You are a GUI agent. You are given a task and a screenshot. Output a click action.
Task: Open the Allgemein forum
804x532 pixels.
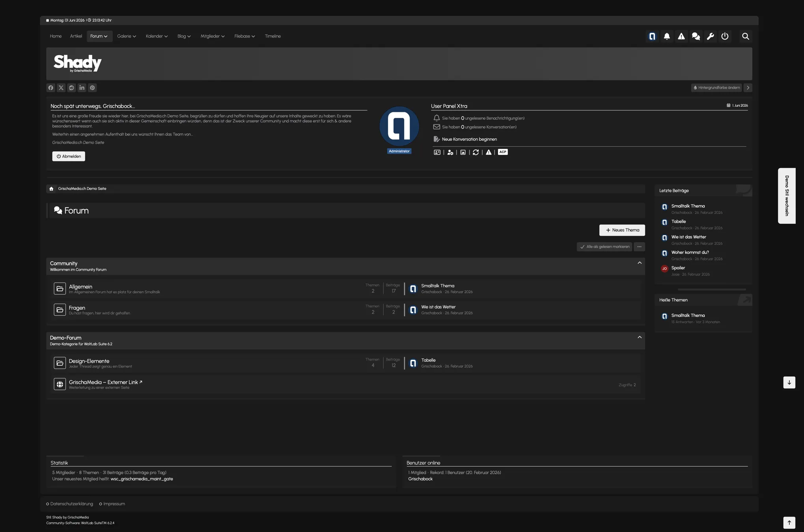coord(80,287)
